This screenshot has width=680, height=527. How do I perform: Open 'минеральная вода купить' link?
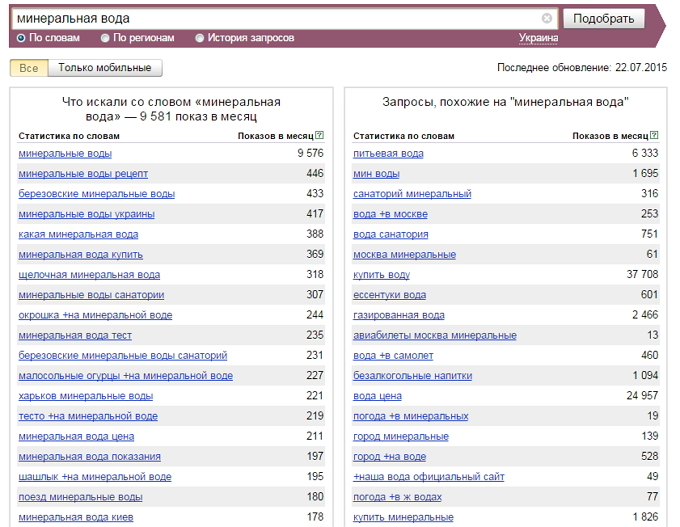pyautogui.click(x=80, y=255)
